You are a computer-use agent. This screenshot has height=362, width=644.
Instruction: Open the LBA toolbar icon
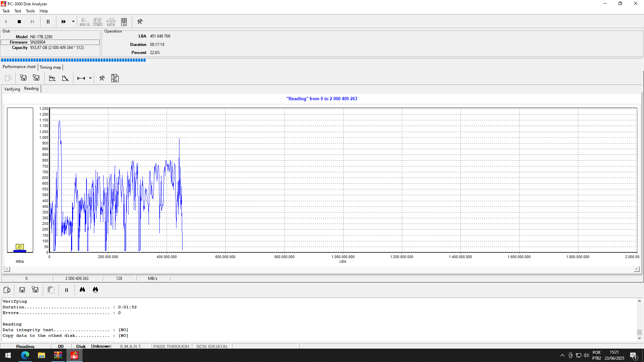(124, 22)
